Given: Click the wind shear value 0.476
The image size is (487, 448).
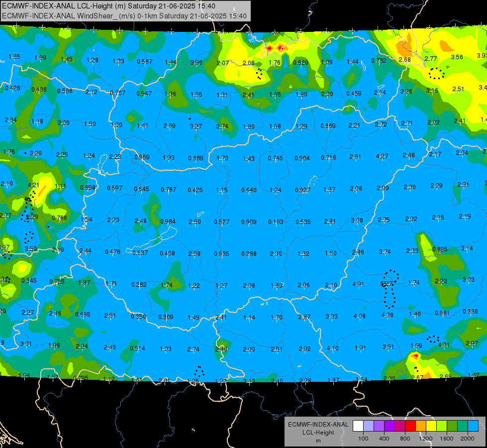Looking at the screenshot, I should (112, 252).
